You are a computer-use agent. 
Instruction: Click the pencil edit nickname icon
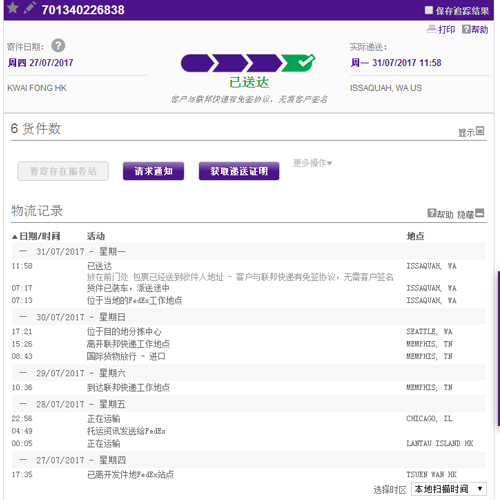coord(30,8)
